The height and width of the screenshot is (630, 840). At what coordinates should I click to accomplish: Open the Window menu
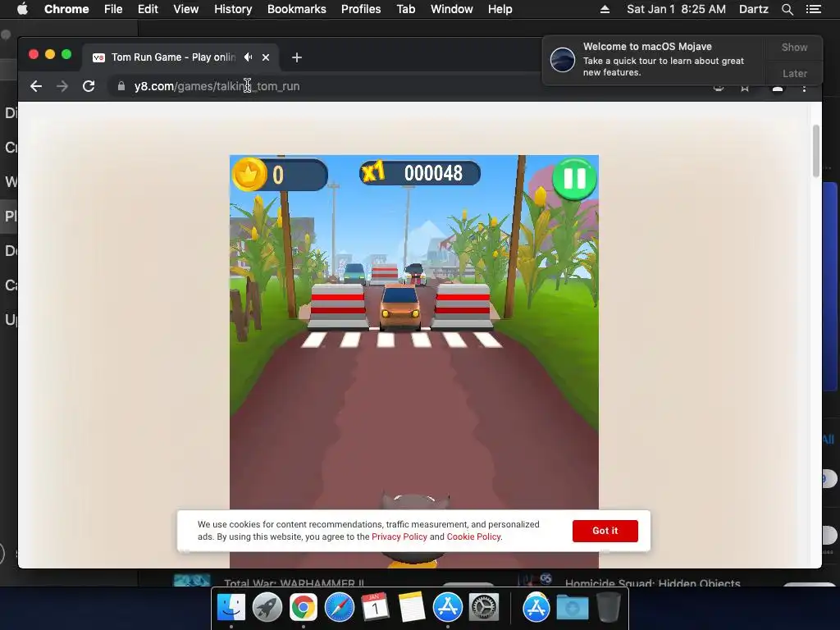[452, 9]
